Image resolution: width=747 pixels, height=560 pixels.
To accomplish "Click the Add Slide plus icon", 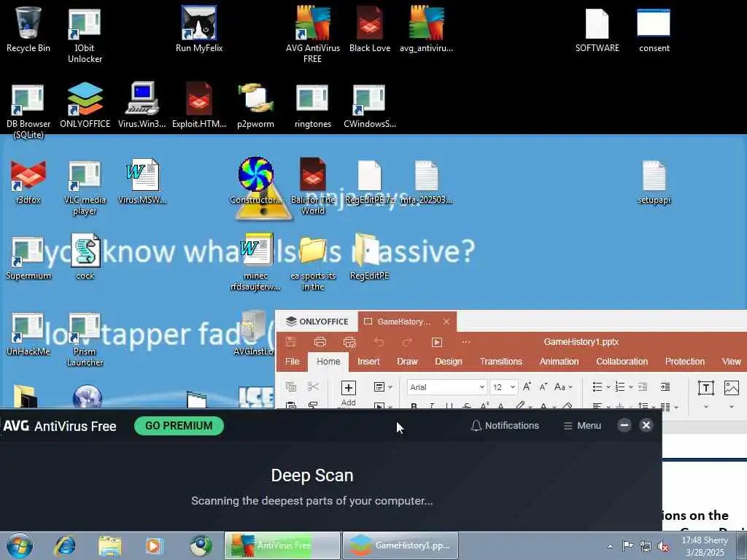I will [x=348, y=388].
